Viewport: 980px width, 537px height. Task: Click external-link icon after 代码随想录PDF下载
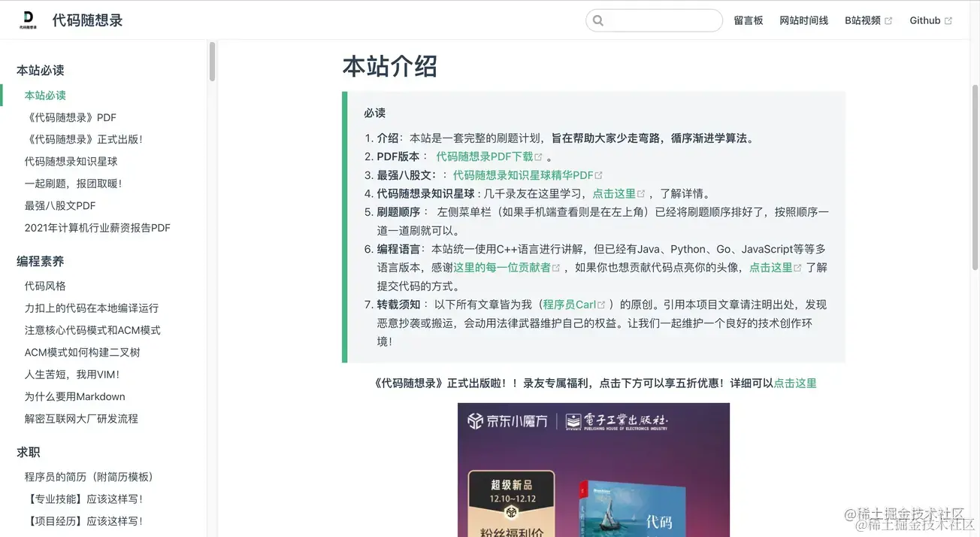(539, 156)
